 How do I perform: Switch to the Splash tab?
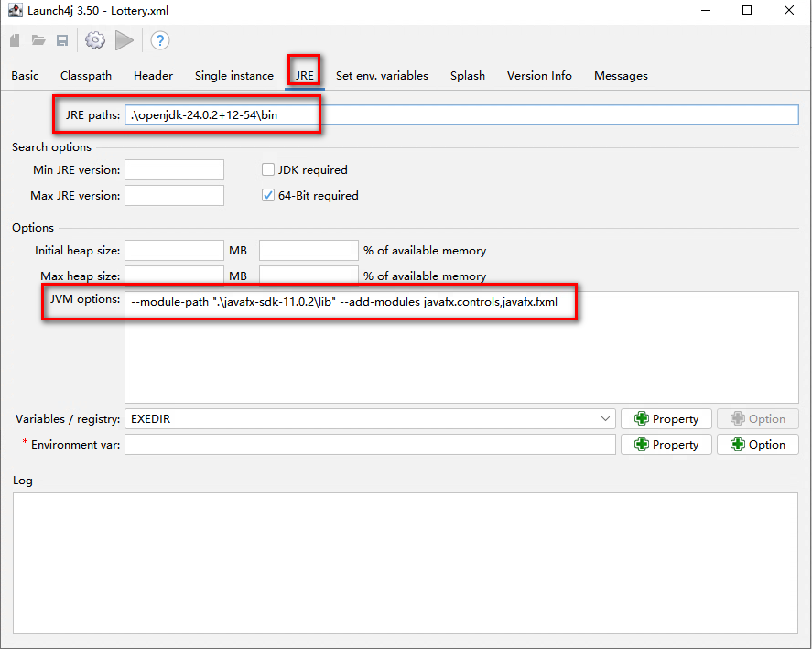(x=468, y=76)
